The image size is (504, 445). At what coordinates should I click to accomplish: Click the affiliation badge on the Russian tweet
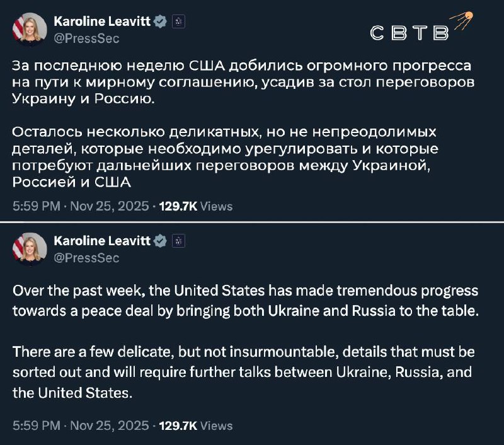click(x=179, y=21)
